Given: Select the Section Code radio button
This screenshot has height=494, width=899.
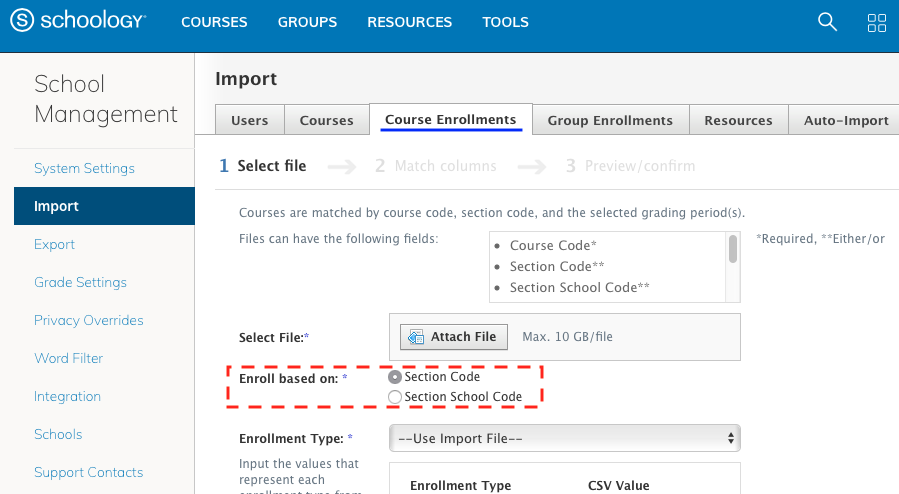Looking at the screenshot, I should coord(395,377).
